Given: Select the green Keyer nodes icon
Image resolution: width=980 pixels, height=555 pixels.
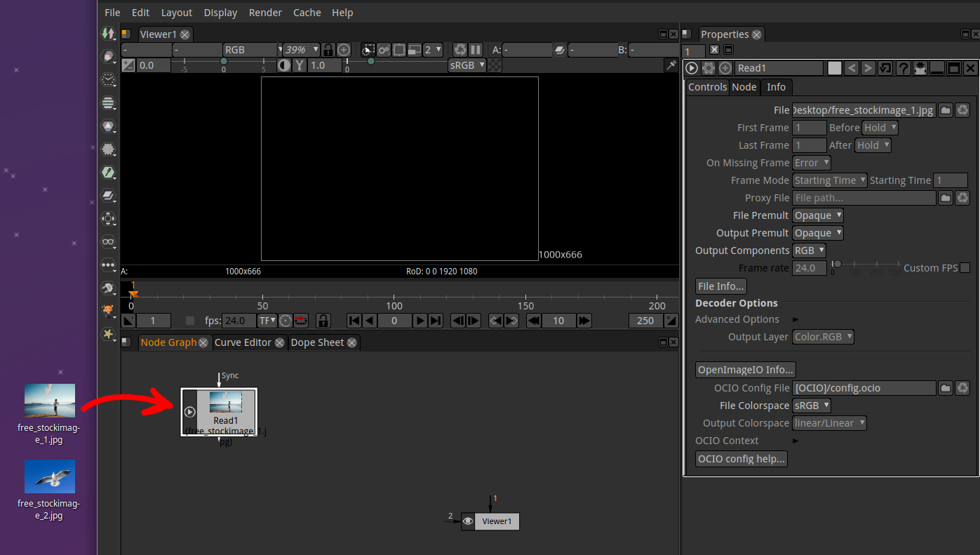Looking at the screenshot, I should (109, 173).
